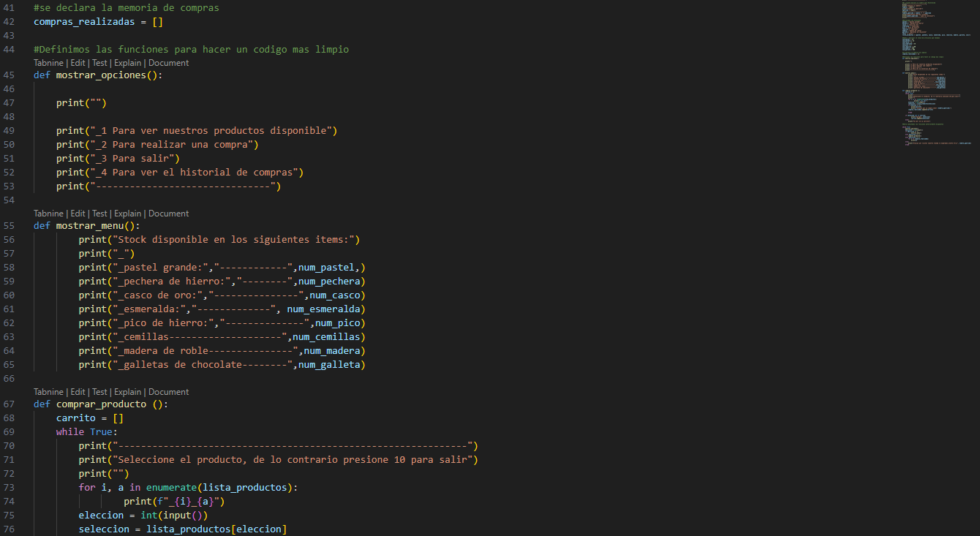
Task: Click 'enumerate' in the for loop
Action: 171,487
